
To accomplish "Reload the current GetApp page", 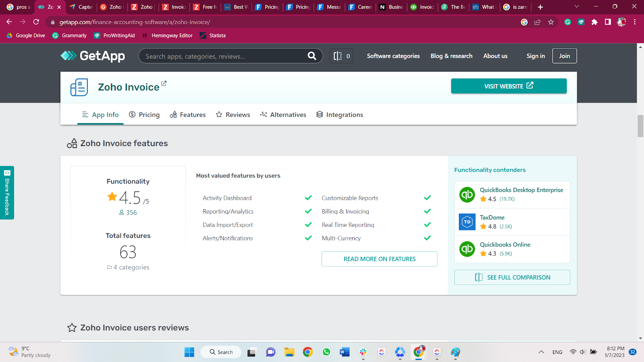I will tap(36, 22).
